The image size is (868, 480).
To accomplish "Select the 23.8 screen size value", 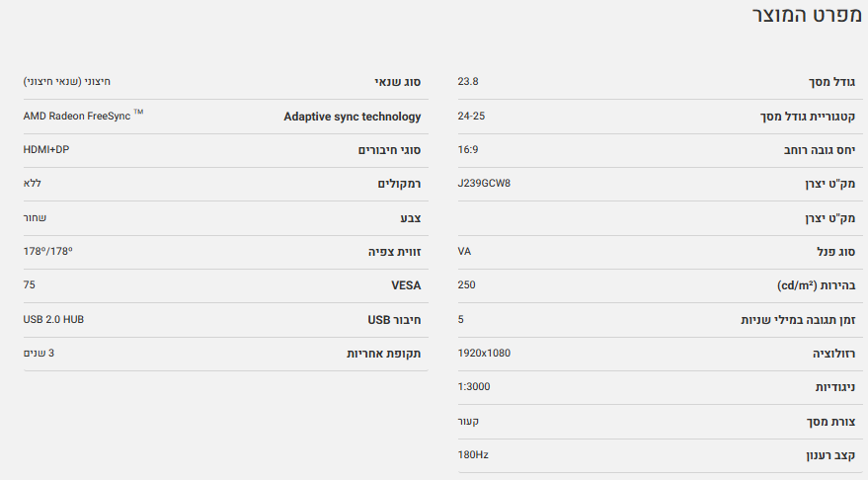I will point(468,81).
